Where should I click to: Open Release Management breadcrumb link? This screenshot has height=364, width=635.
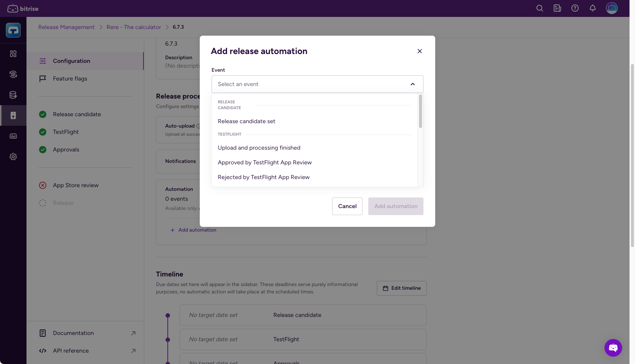pyautogui.click(x=66, y=27)
